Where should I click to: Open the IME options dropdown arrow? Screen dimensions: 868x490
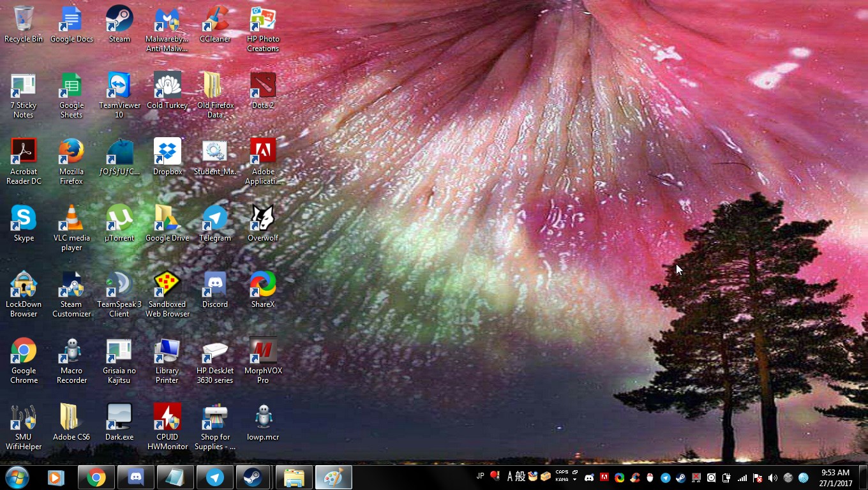tap(575, 480)
